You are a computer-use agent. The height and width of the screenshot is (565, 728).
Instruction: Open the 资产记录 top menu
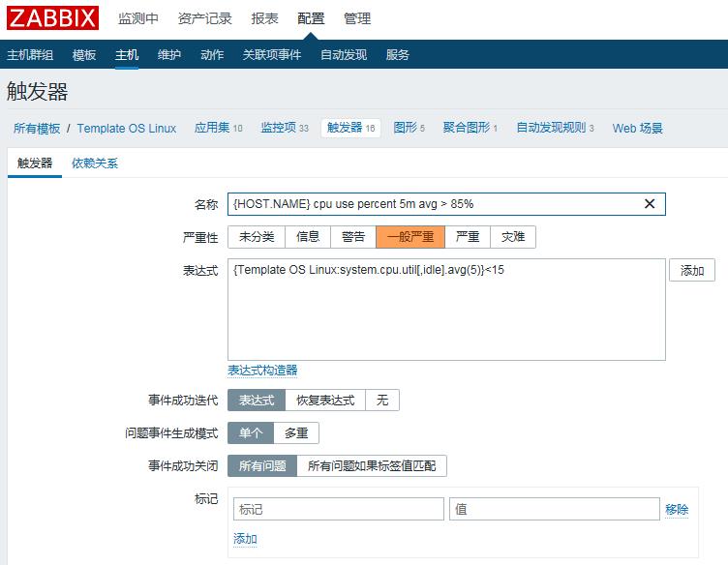205,18
